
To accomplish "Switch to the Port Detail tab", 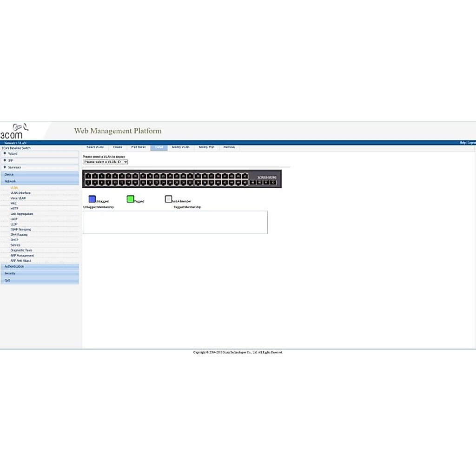I will point(138,147).
